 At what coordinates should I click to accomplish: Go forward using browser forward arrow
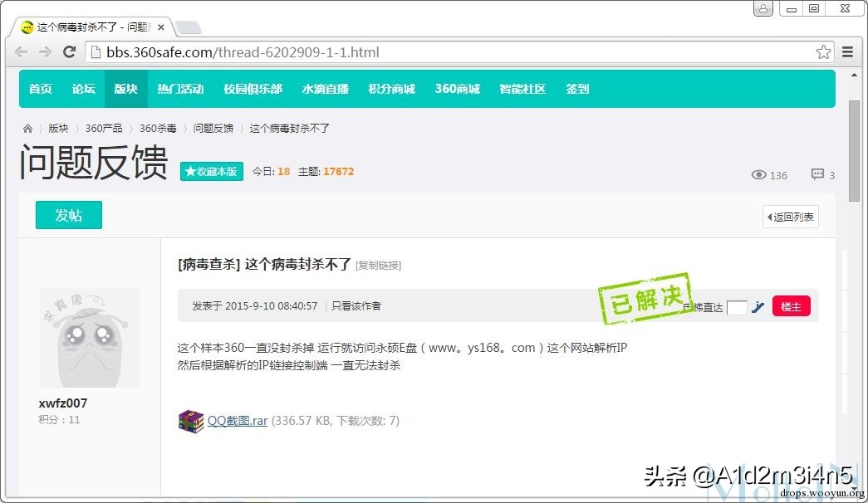coord(45,52)
